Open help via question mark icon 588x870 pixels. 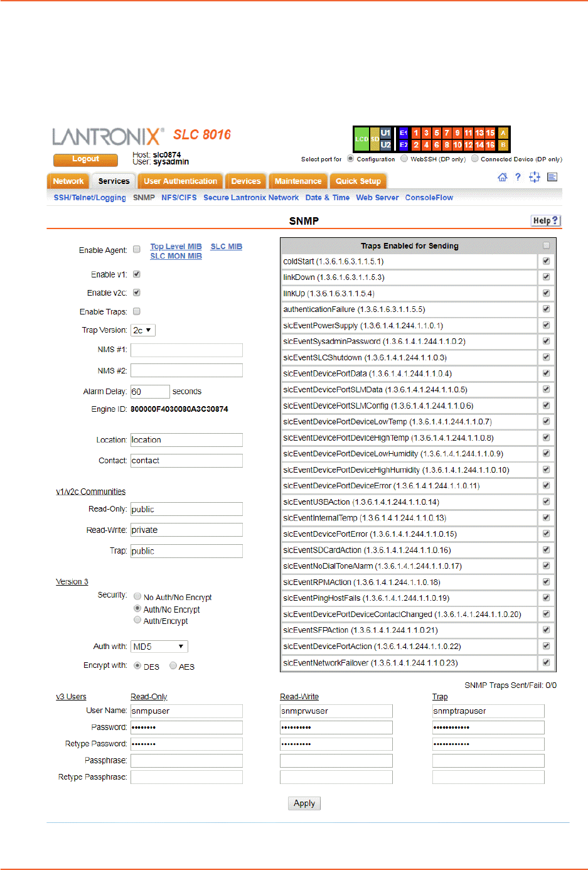[x=518, y=178]
